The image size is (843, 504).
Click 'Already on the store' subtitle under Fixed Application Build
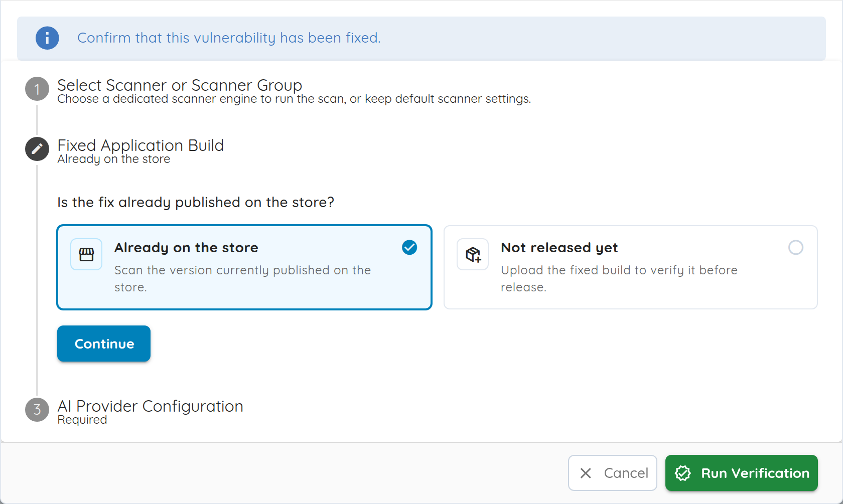click(x=114, y=159)
